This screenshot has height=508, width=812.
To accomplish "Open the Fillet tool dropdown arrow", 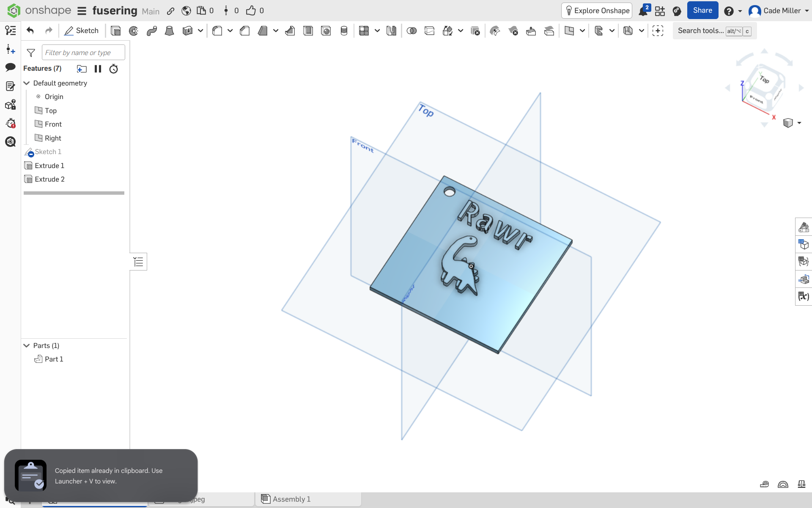I will [x=230, y=30].
